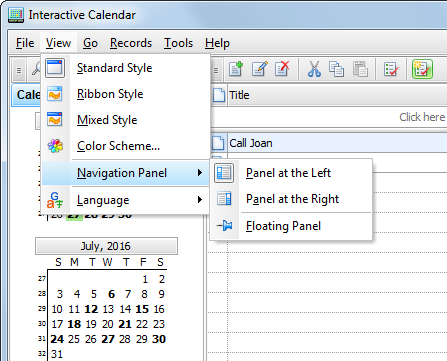Image resolution: width=447 pixels, height=361 pixels.
Task: Open Color Scheme dialog entry
Action: (x=126, y=146)
